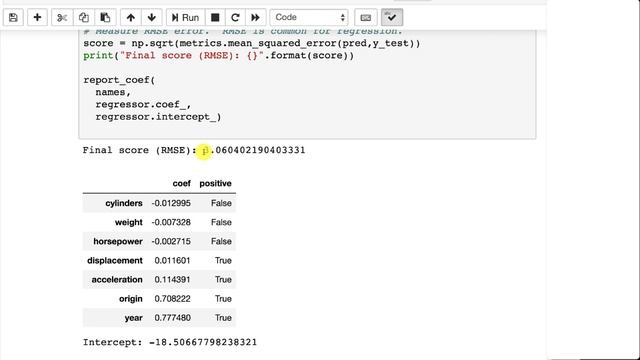Click the weight row label
Image resolution: width=640 pixels, height=360 pixels.
pyautogui.click(x=129, y=222)
